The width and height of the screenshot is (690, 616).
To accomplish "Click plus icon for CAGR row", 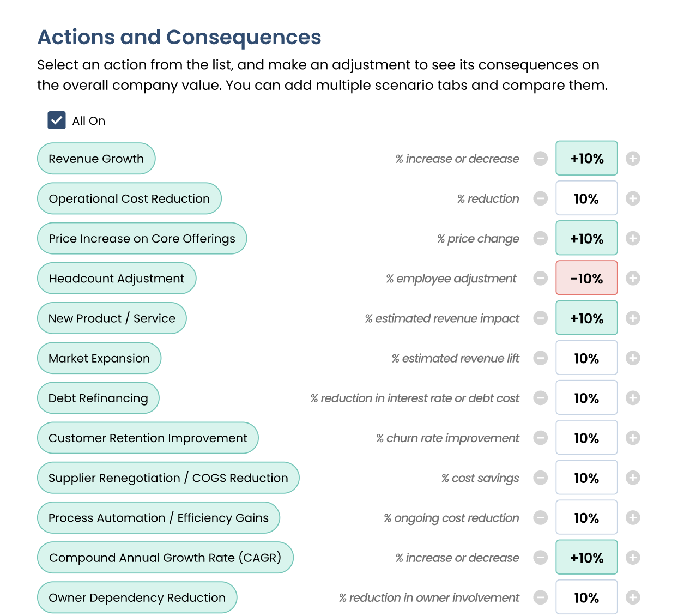I will click(633, 558).
